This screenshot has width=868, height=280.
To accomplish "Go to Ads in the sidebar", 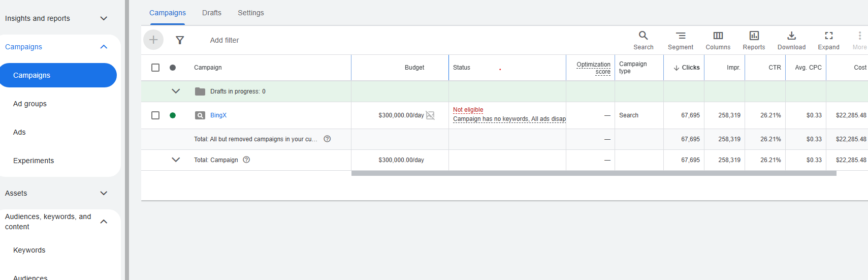I will click(19, 132).
